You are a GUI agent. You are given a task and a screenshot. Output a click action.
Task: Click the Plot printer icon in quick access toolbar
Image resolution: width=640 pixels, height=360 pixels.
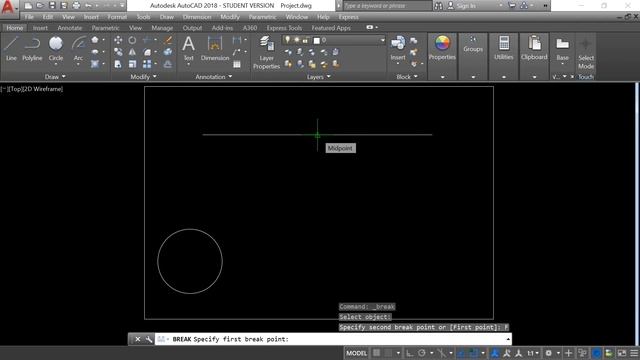pos(76,5)
